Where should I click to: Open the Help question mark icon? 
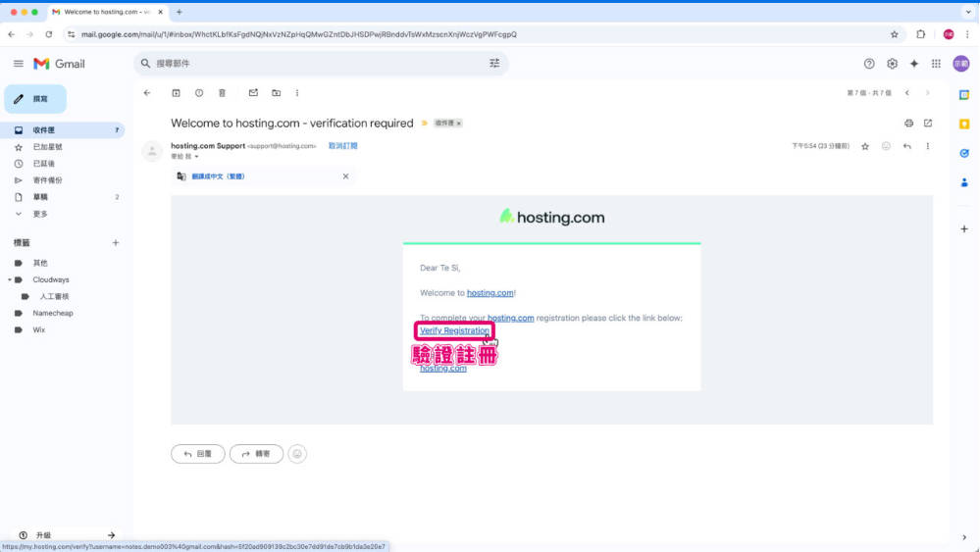(869, 64)
